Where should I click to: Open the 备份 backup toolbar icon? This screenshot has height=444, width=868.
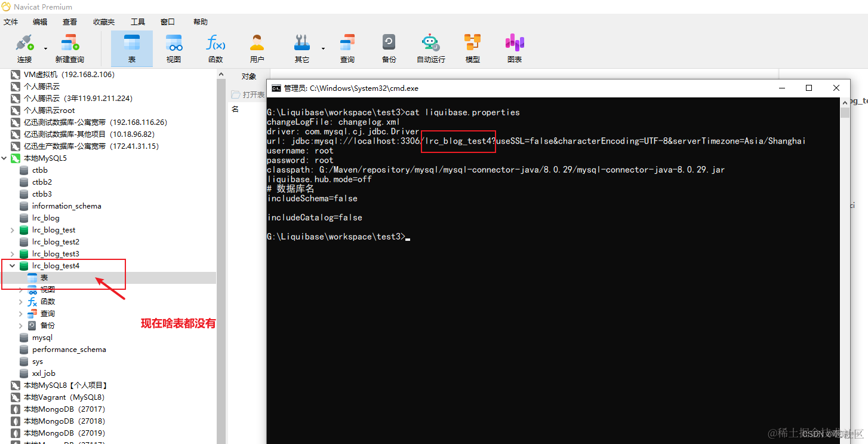[x=389, y=48]
